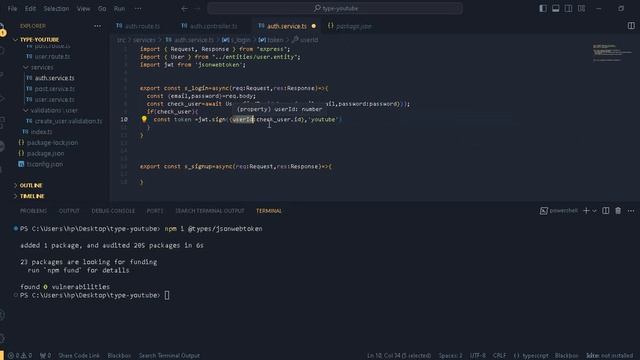This screenshot has height=360, width=640.
Task: Select the auth.service.ts editor tab
Action: (x=287, y=26)
